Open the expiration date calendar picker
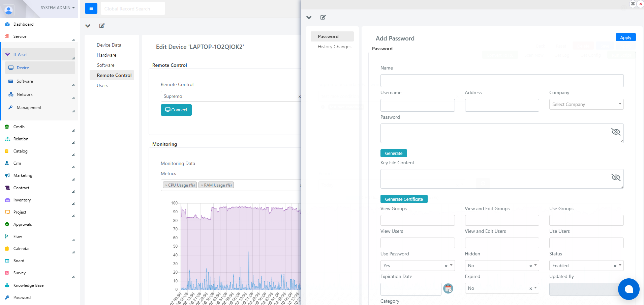Image resolution: width=644 pixels, height=305 pixels. (x=448, y=288)
